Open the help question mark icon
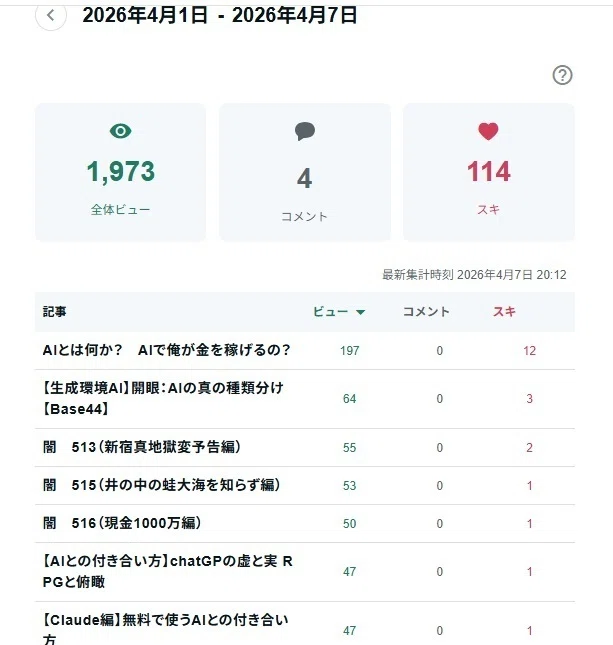This screenshot has width=613, height=645. click(x=562, y=75)
